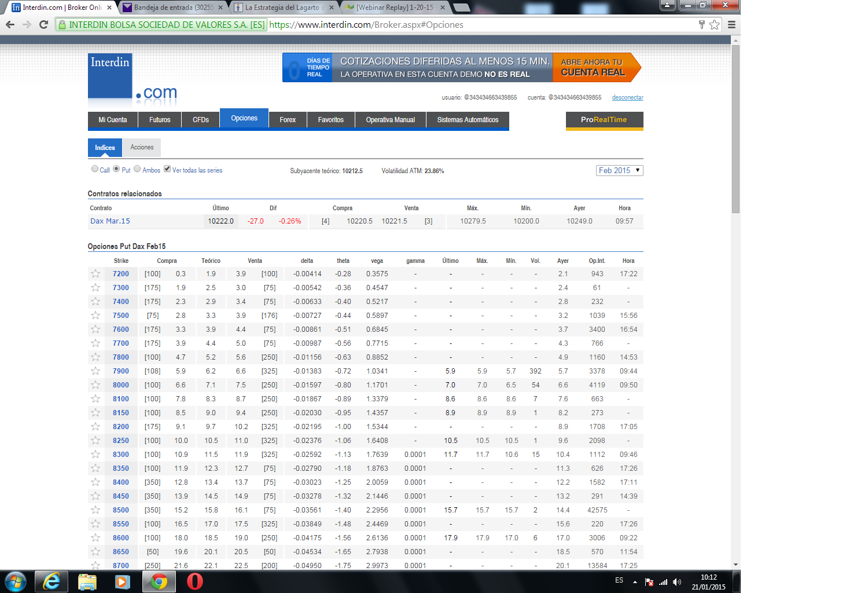Click the Venta price 19.0 on row 8600
The width and height of the screenshot is (868, 593).
[x=241, y=538]
